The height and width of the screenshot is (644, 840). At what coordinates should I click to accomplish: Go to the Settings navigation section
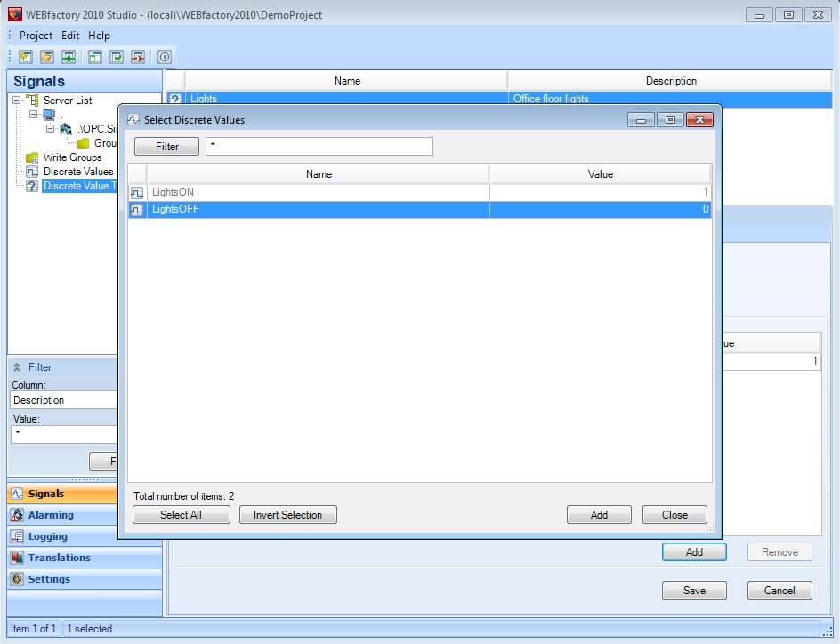tap(49, 579)
